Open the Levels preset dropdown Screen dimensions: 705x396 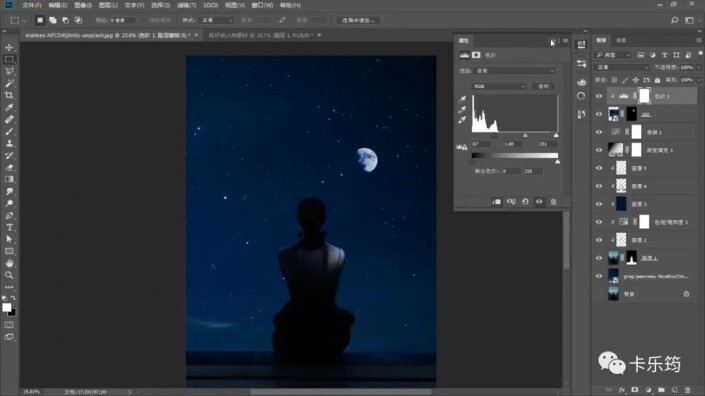pos(515,71)
